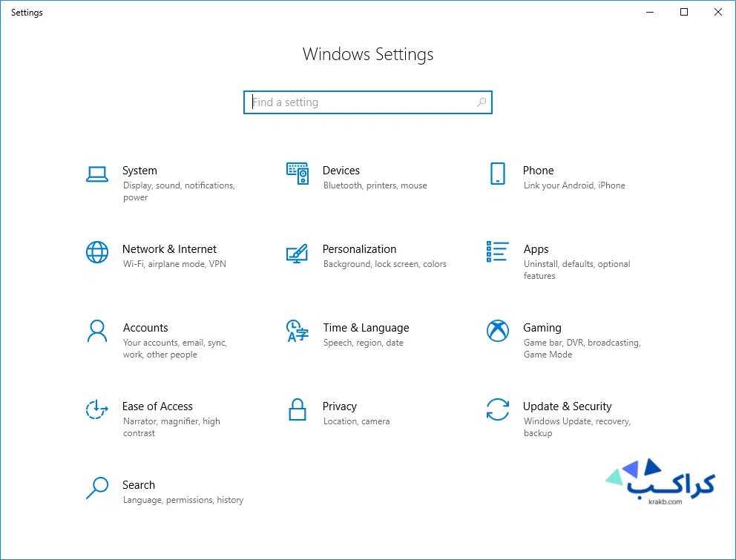Open the Apps list icon
Image resolution: width=736 pixels, height=560 pixels.
point(498,251)
